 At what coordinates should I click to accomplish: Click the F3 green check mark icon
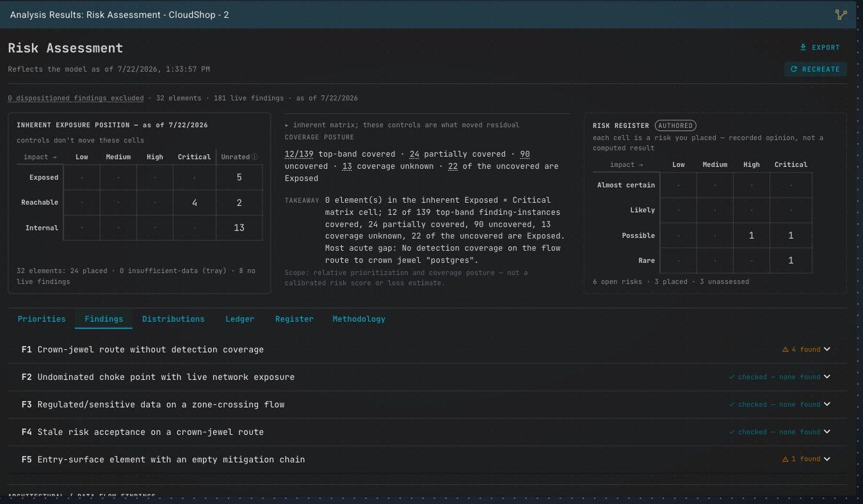point(732,405)
